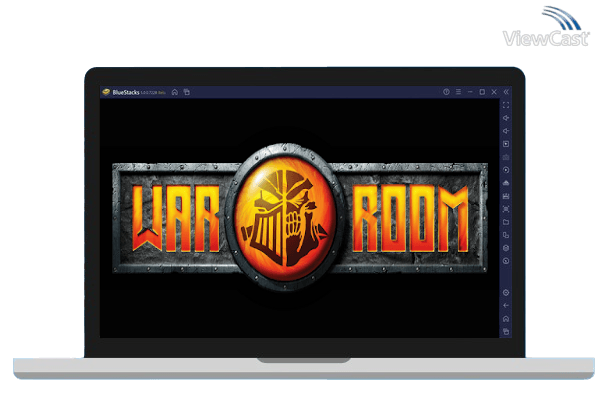Collapse the sidebar with double-chevron icon
Screen dimensions: 602x414
click(x=506, y=92)
